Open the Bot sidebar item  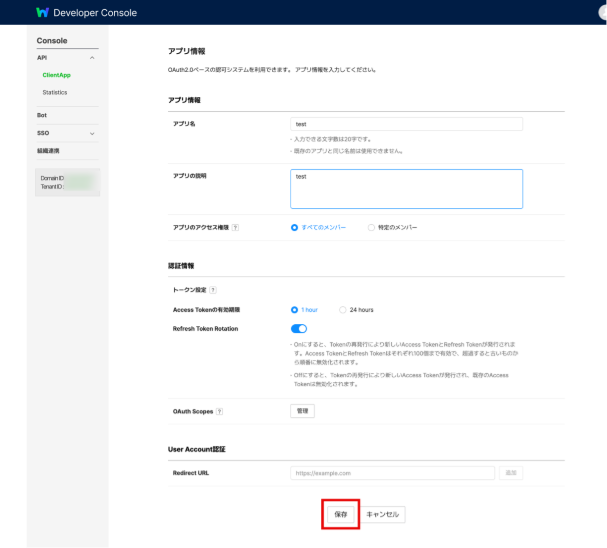click(x=42, y=115)
